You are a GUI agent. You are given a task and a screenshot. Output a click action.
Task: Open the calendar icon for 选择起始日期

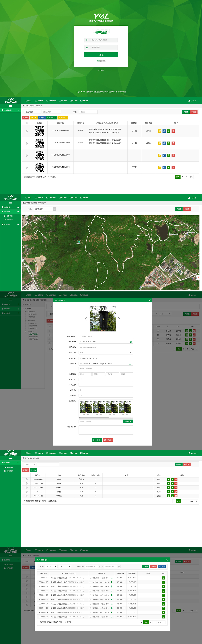click(99, 566)
